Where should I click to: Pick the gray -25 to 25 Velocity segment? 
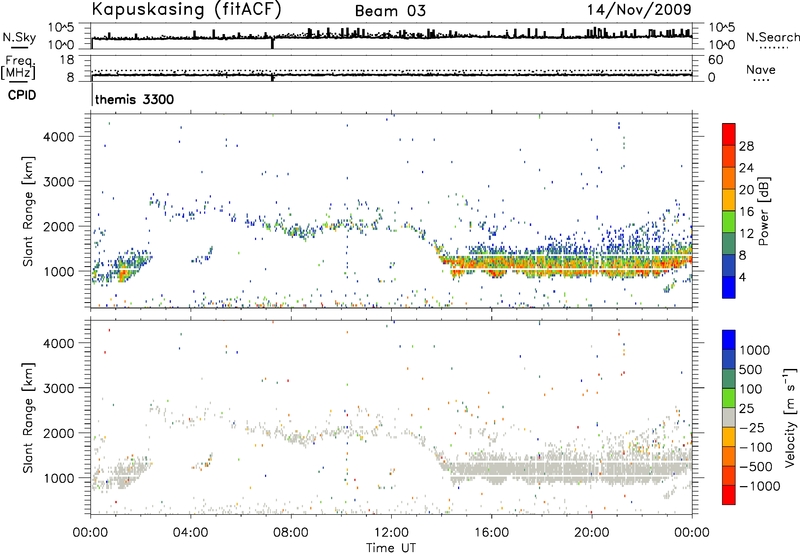[729, 417]
